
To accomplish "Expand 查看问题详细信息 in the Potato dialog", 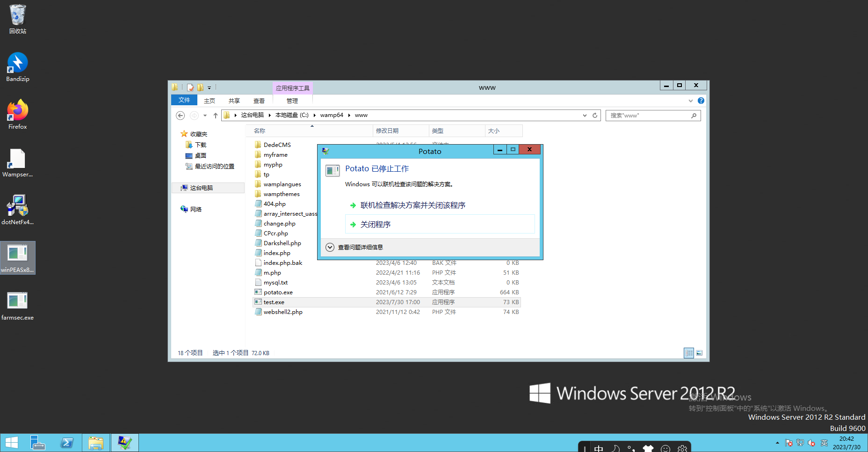I will 355,247.
